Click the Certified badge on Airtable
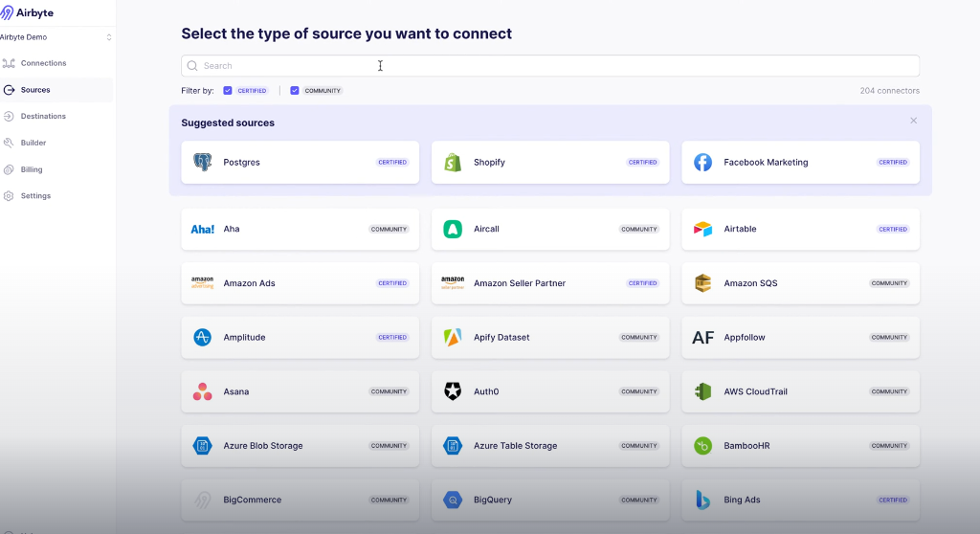Screen dimensions: 980x534 coord(893,230)
